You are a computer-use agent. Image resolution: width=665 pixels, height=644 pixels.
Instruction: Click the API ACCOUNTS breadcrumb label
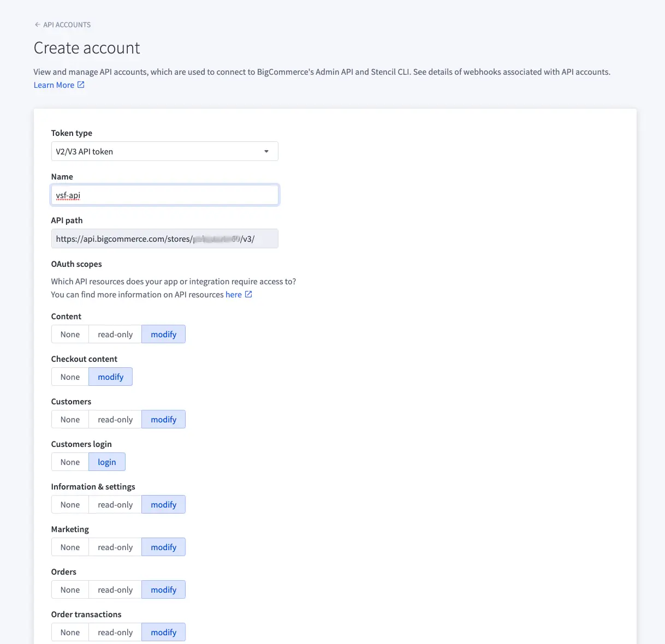(68, 25)
